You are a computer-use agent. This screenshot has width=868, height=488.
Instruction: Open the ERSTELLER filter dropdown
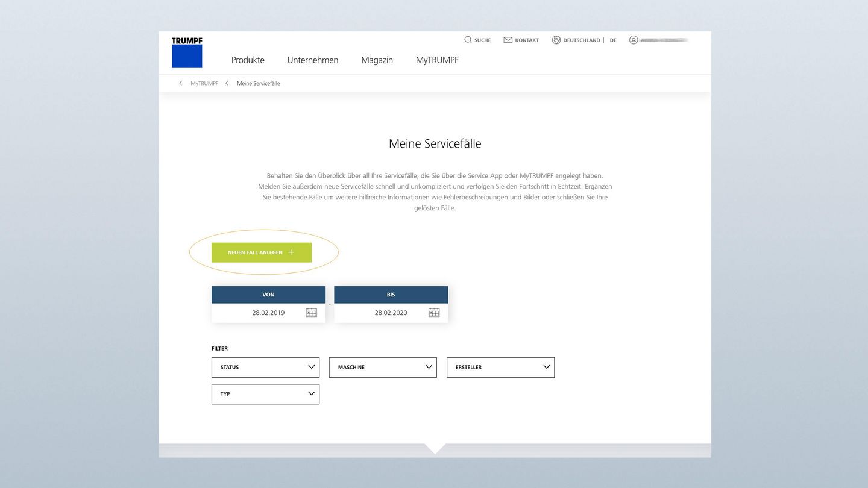(500, 367)
